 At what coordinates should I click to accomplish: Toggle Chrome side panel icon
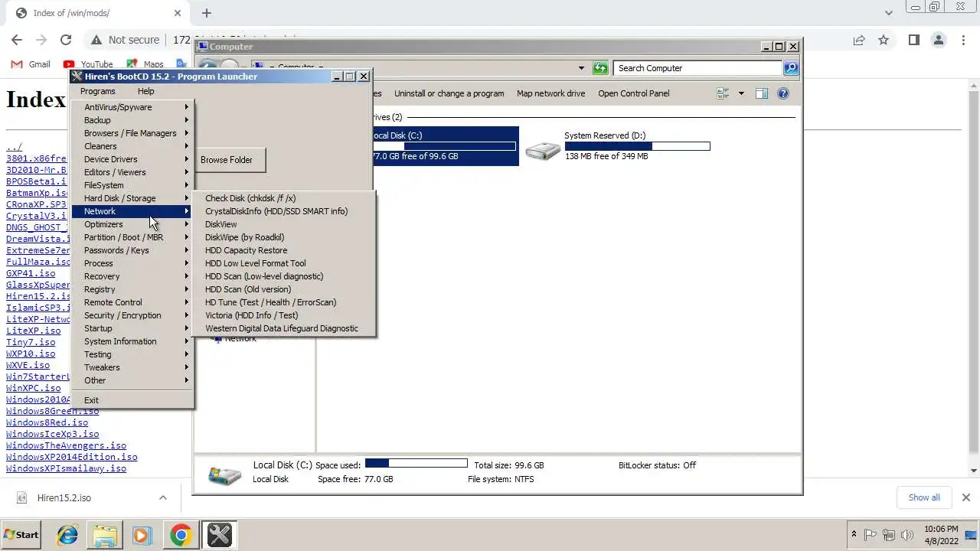click(x=913, y=40)
